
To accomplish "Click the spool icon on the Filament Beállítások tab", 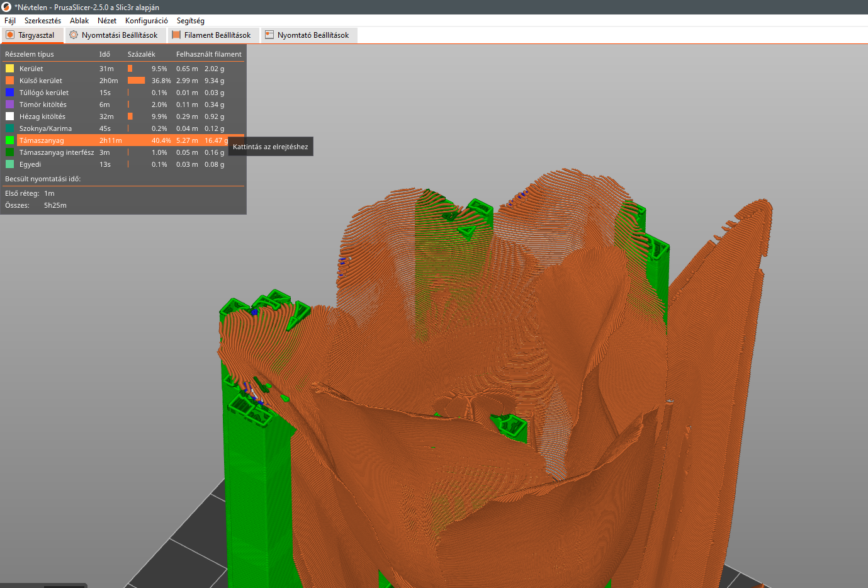I will (176, 35).
